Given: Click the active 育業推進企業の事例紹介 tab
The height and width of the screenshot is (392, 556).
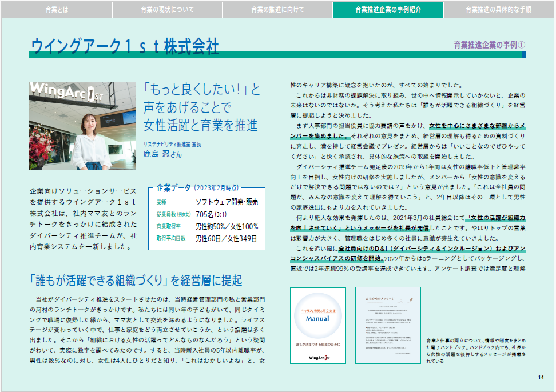Looking at the screenshot, I should 389,9.
